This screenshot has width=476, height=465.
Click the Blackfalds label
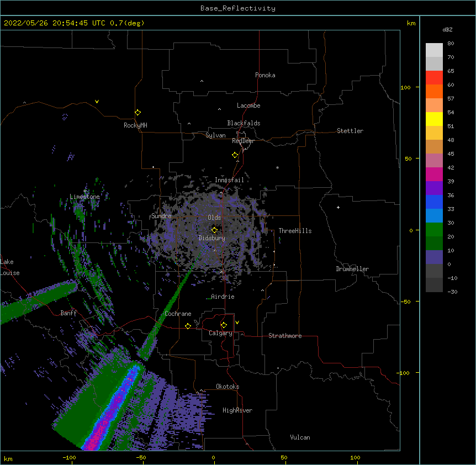tap(244, 123)
